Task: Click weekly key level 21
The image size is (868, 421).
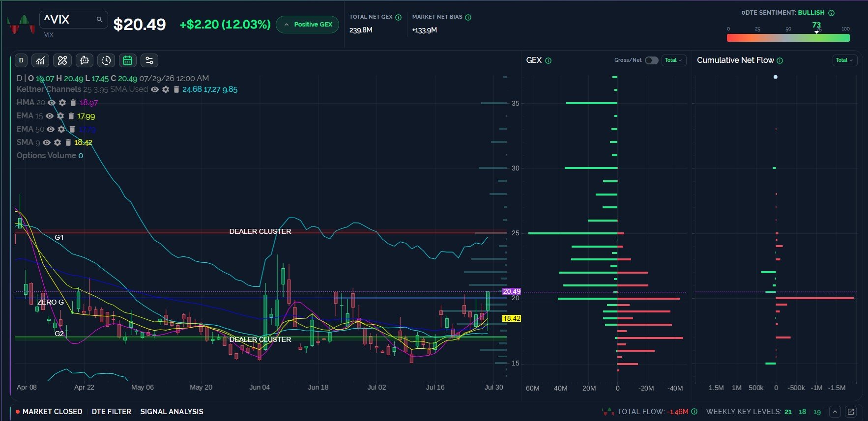Action: (x=788, y=412)
